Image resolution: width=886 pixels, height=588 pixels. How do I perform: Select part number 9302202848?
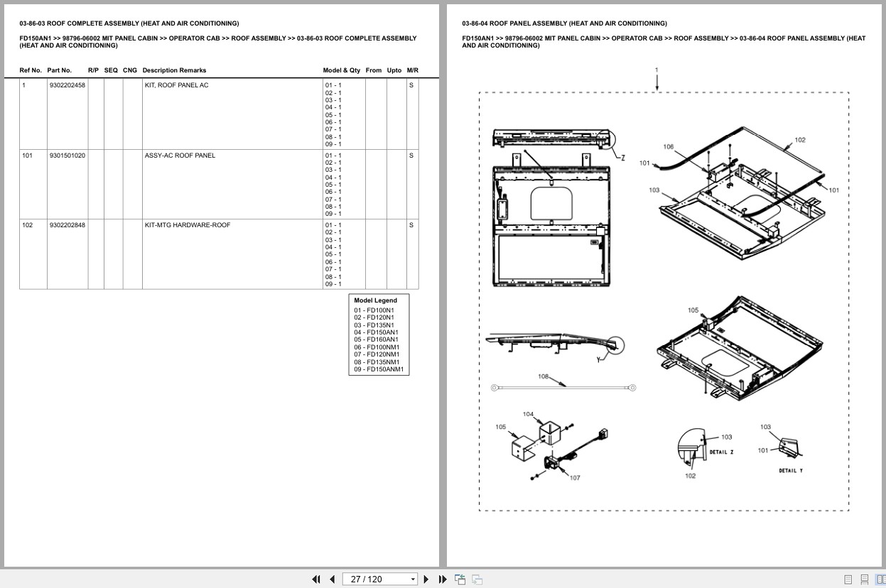point(67,225)
